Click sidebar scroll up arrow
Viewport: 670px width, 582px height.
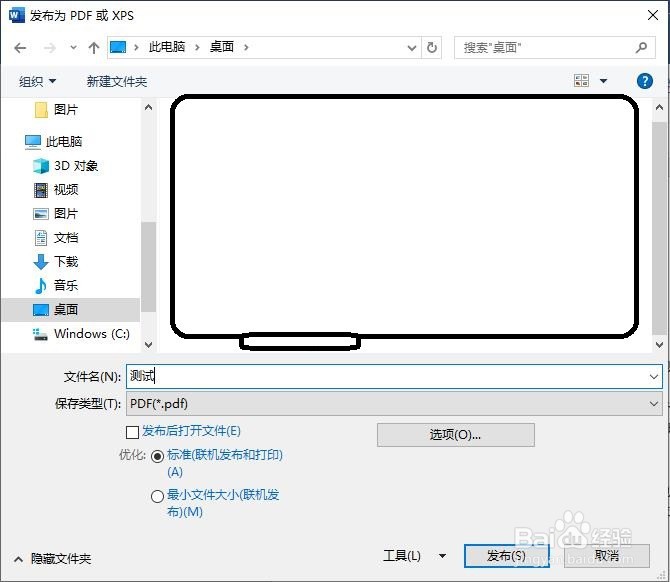148,107
